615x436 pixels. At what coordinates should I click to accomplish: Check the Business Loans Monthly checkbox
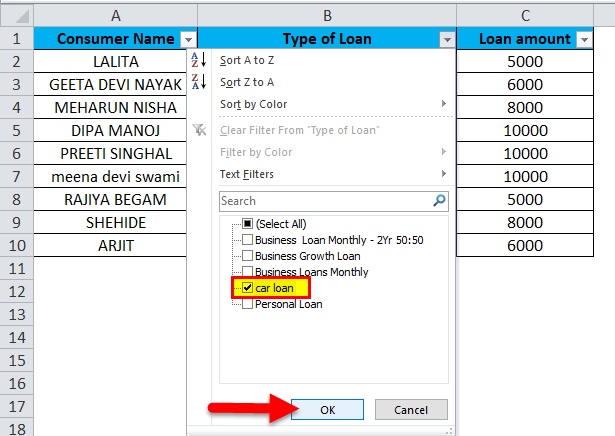pos(247,271)
